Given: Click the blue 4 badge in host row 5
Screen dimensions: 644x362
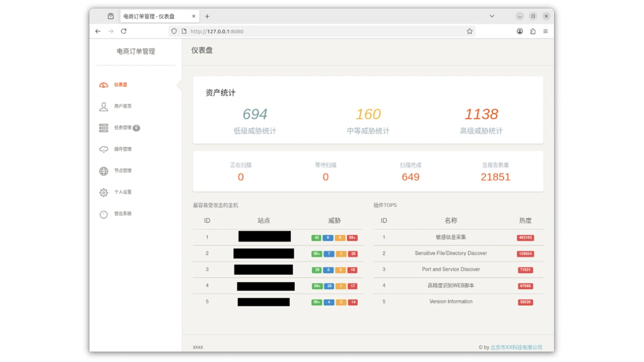Looking at the screenshot, I should [328, 302].
